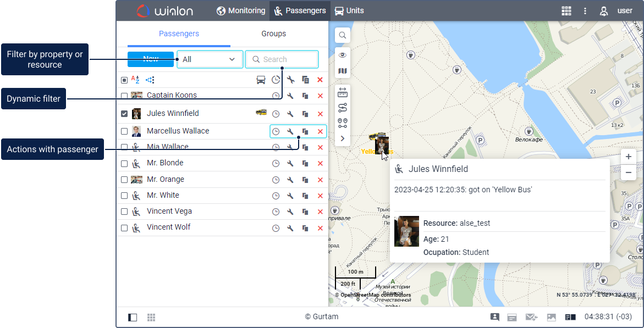The image size is (644, 328).
Task: Expand the map tools chevron arrow
Action: [342, 138]
